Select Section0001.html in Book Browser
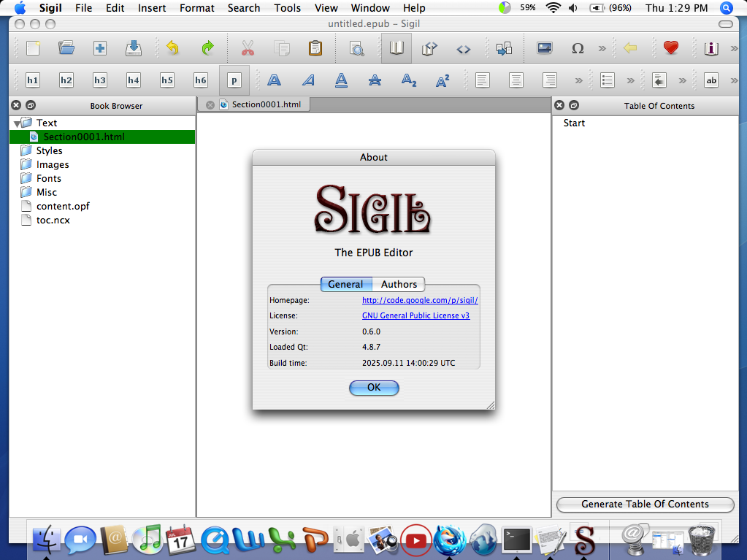Screen dimensions: 747x560 (x=102, y=137)
